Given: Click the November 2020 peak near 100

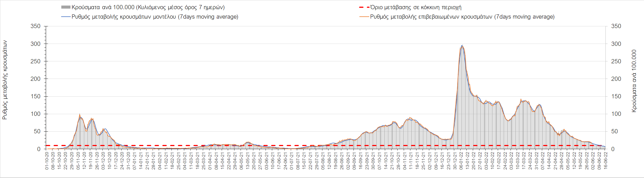Looking at the screenshot, I should tap(80, 114).
